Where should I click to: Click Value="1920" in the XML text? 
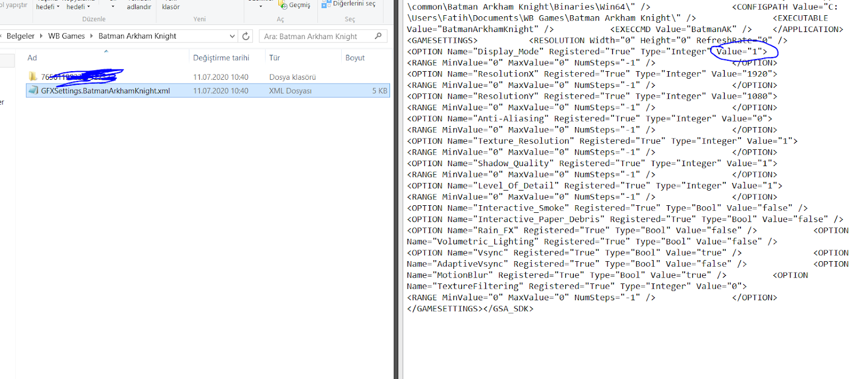[x=742, y=74]
